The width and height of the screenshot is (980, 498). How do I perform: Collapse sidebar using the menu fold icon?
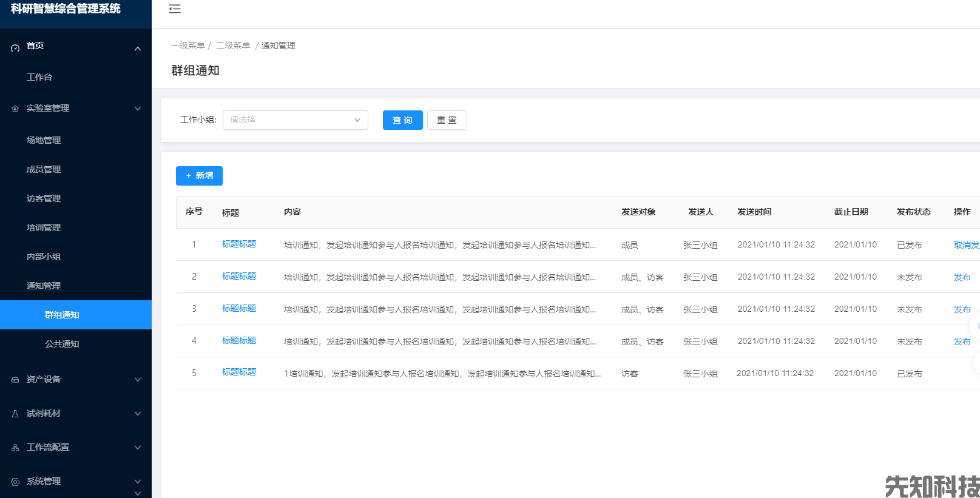[175, 9]
